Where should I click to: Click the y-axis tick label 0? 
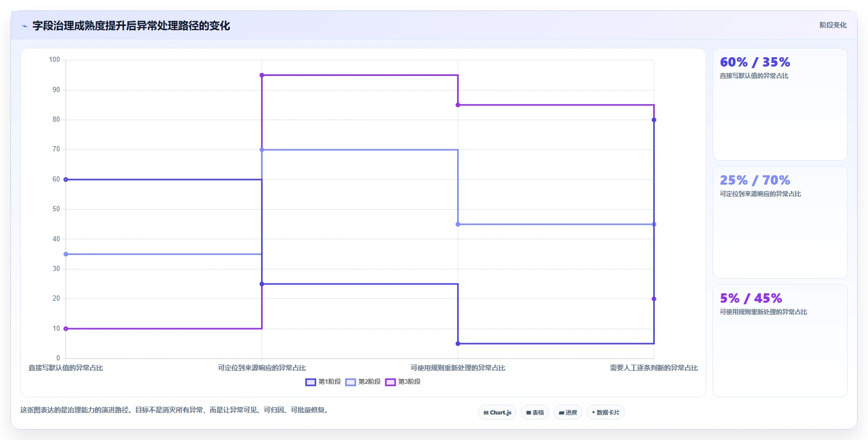58,358
